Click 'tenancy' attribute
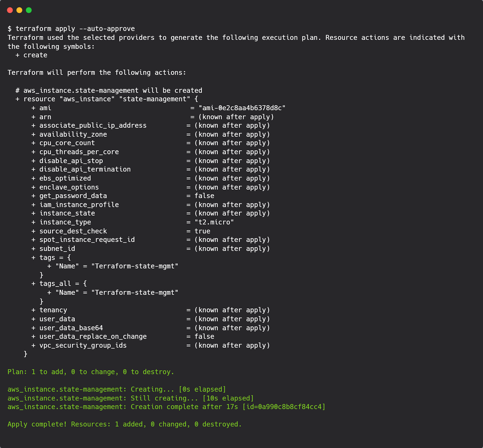Image resolution: width=483 pixels, height=448 pixels. coord(53,310)
